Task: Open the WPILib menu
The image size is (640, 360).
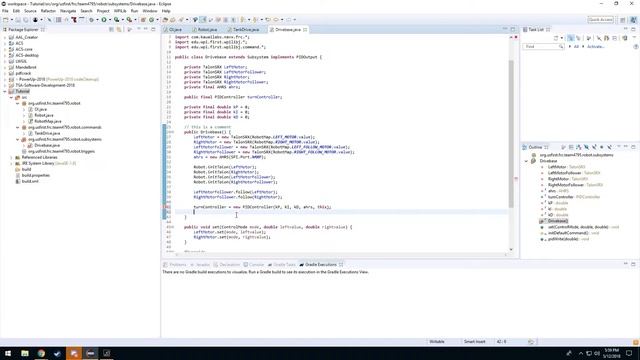Action: click(x=120, y=11)
